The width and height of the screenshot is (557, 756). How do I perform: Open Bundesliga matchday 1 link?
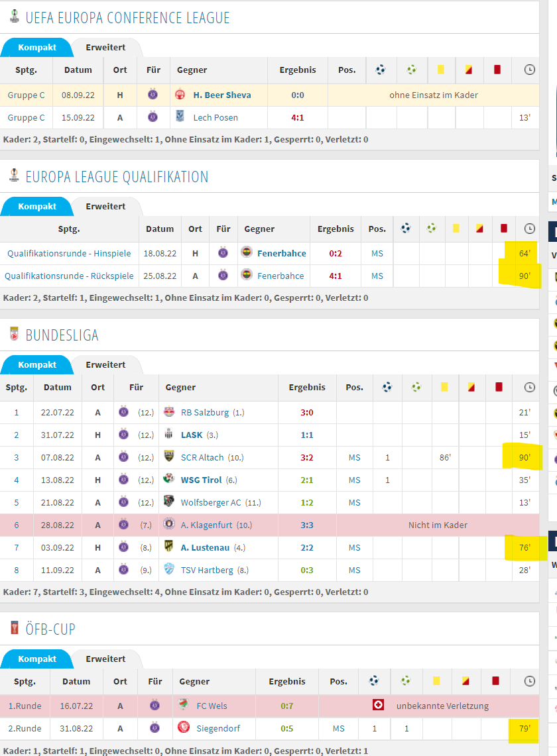click(17, 413)
